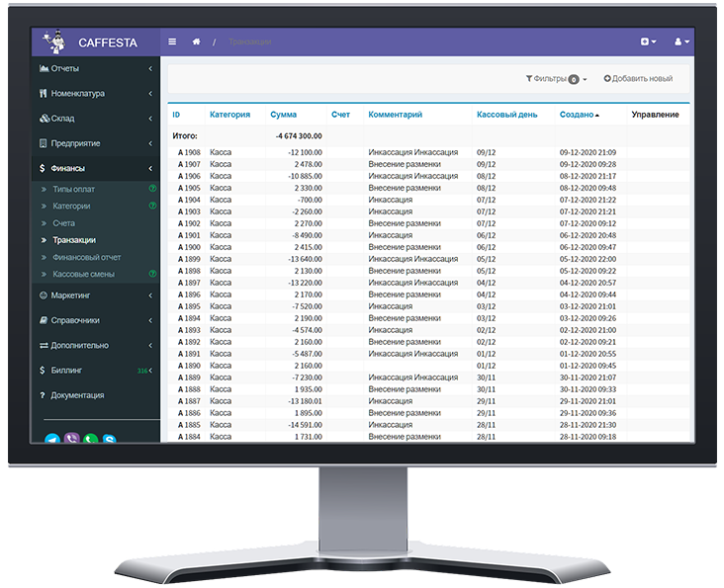This screenshot has width=724, height=588.
Task: Open Счета submenu item
Action: click(63, 223)
